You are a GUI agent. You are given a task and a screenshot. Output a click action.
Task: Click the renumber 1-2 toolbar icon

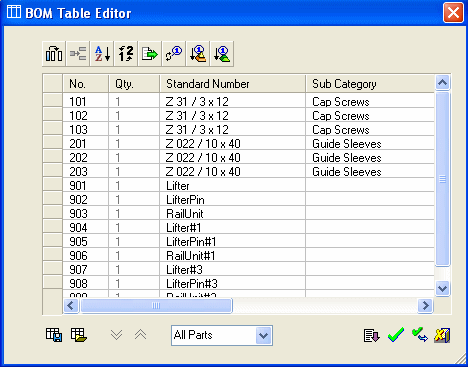click(x=126, y=54)
